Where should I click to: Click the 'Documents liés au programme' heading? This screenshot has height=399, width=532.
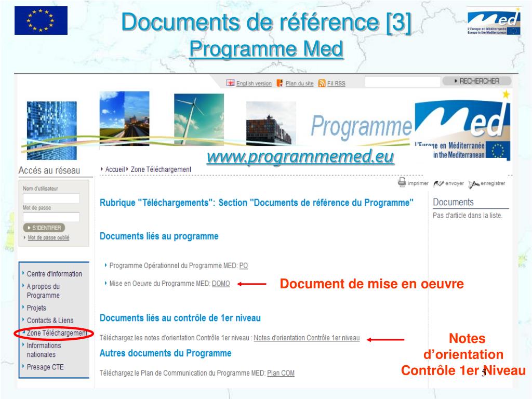[x=159, y=236]
